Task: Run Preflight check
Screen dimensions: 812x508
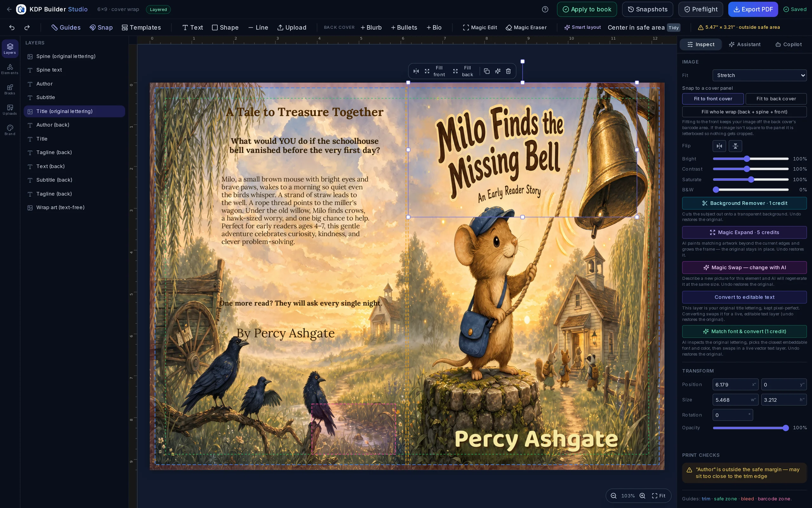Action: [701, 10]
